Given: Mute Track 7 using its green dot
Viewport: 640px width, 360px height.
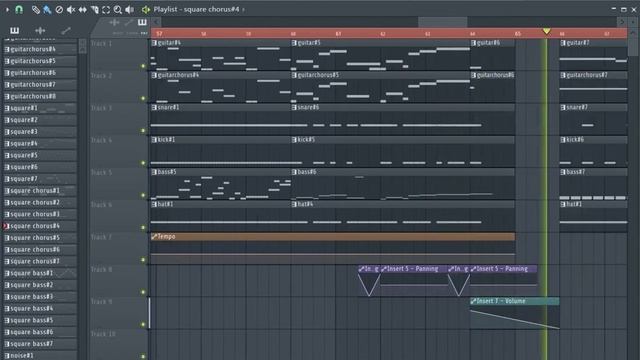Looking at the screenshot, I should (x=143, y=260).
